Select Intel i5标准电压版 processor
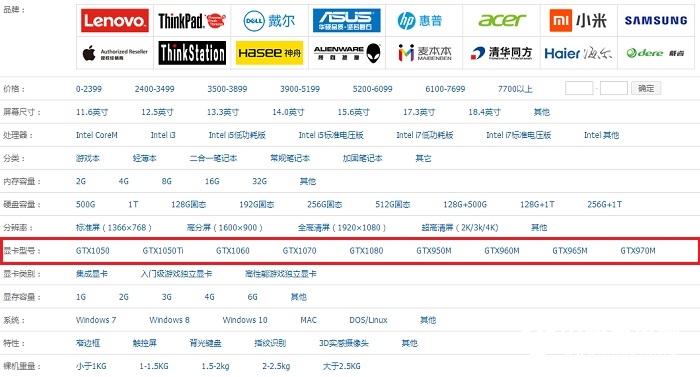The image size is (700, 377). click(331, 135)
